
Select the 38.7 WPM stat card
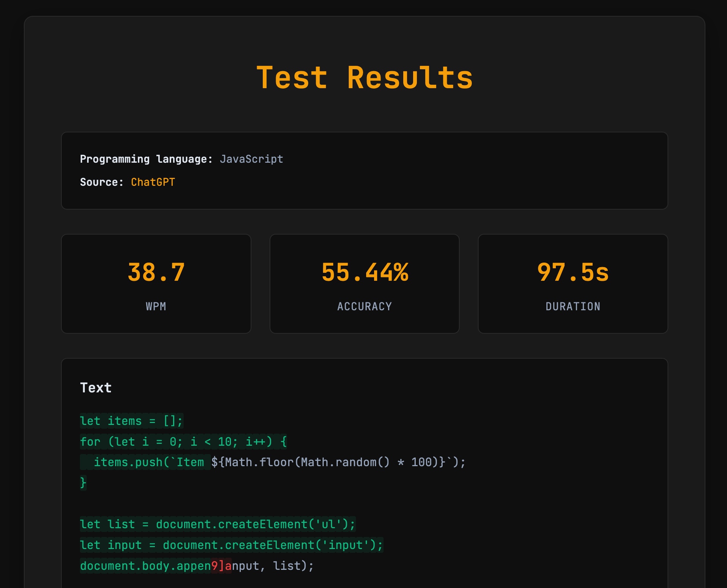click(x=156, y=284)
